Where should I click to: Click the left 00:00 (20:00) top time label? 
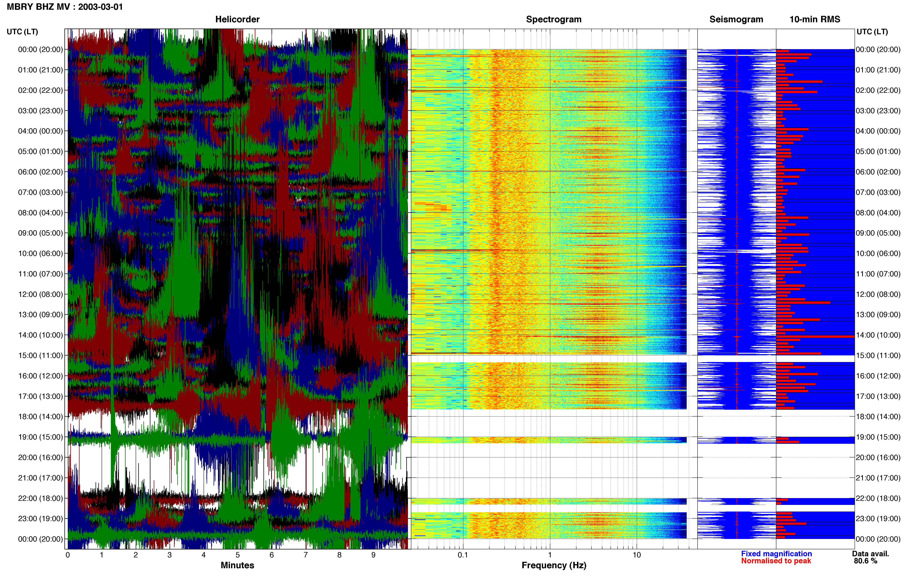[41, 49]
